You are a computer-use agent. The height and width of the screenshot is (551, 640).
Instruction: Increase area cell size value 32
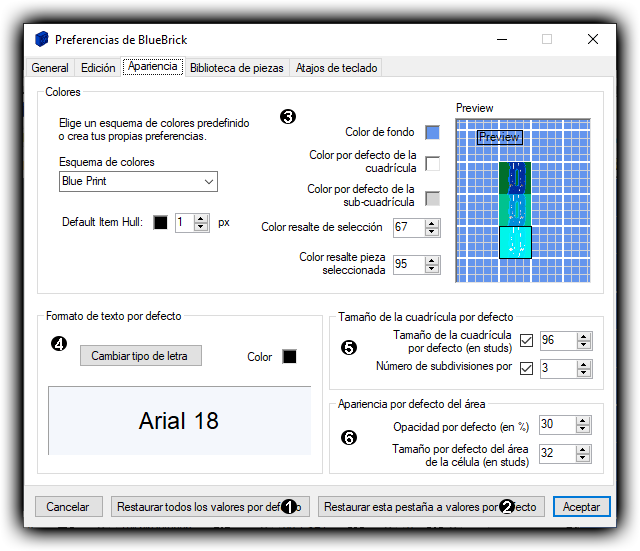(583, 449)
